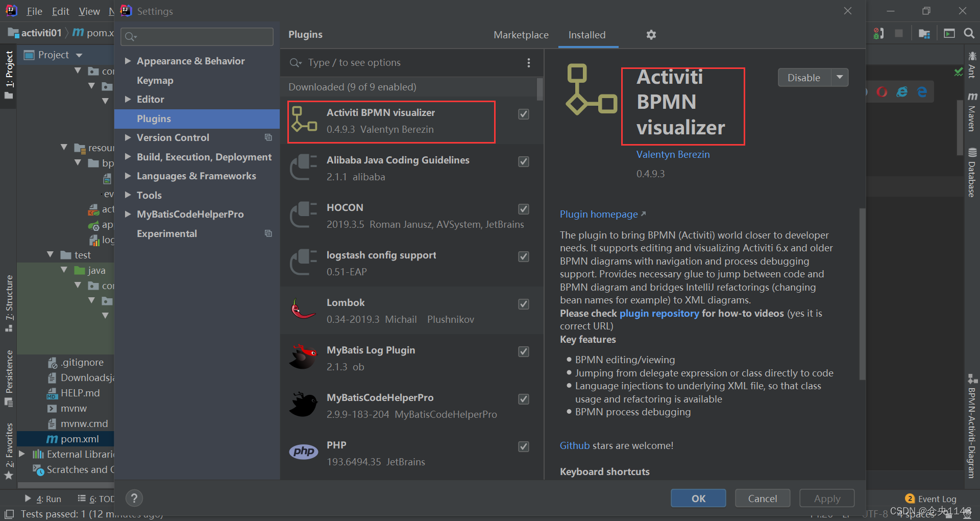
Task: Expand Appearance & Behavior settings
Action: pos(128,61)
